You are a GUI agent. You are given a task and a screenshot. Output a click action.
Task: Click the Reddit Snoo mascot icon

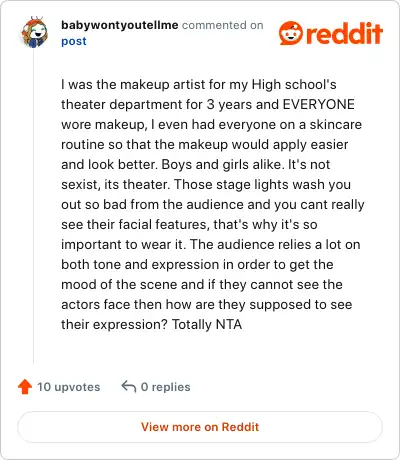pos(291,33)
